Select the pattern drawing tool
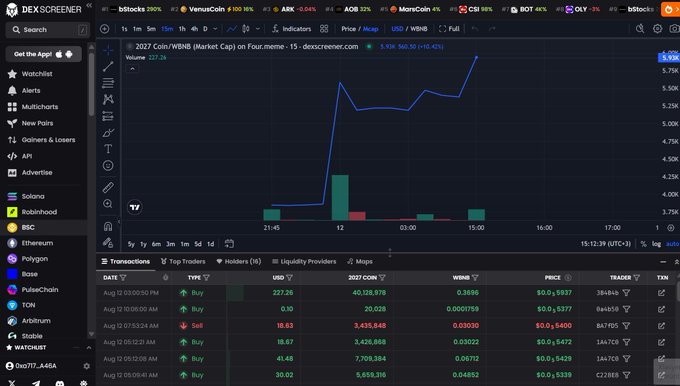Viewport: 680px width, 386px height. 108,99
